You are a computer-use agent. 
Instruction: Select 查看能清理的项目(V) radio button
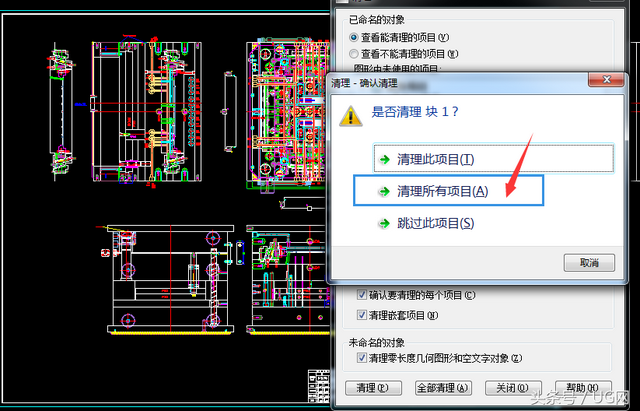coord(353,38)
